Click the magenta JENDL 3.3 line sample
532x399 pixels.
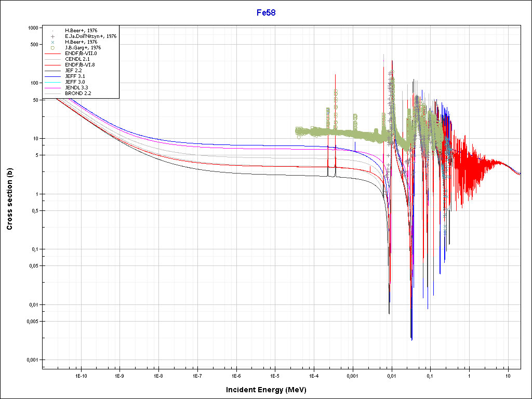point(52,88)
